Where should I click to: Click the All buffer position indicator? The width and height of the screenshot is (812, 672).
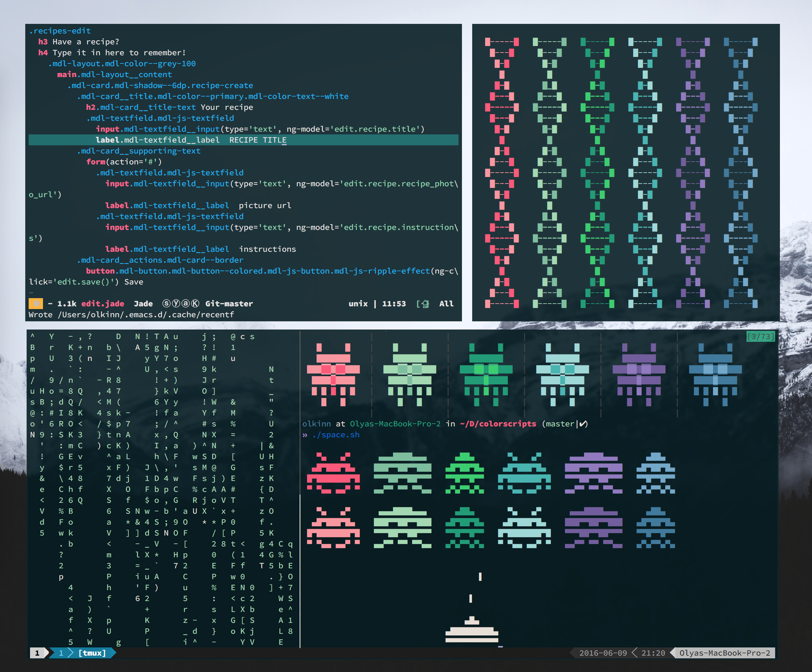click(x=446, y=304)
